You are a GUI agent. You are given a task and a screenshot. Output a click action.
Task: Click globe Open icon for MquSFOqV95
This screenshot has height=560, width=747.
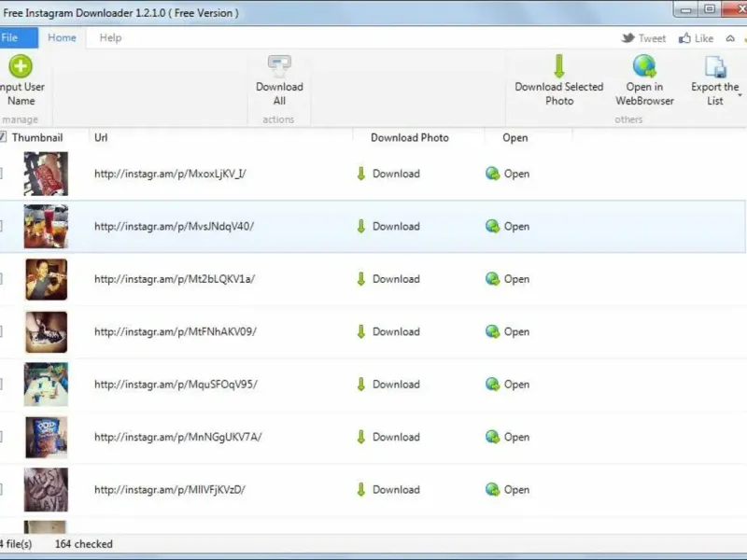493,385
